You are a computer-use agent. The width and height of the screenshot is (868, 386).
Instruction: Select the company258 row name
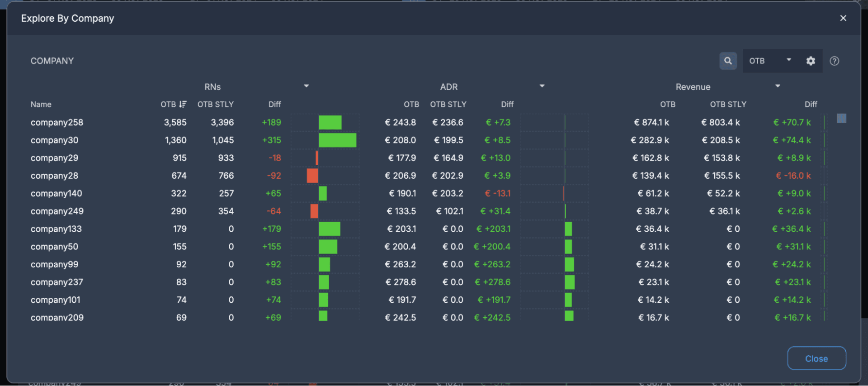coord(57,122)
